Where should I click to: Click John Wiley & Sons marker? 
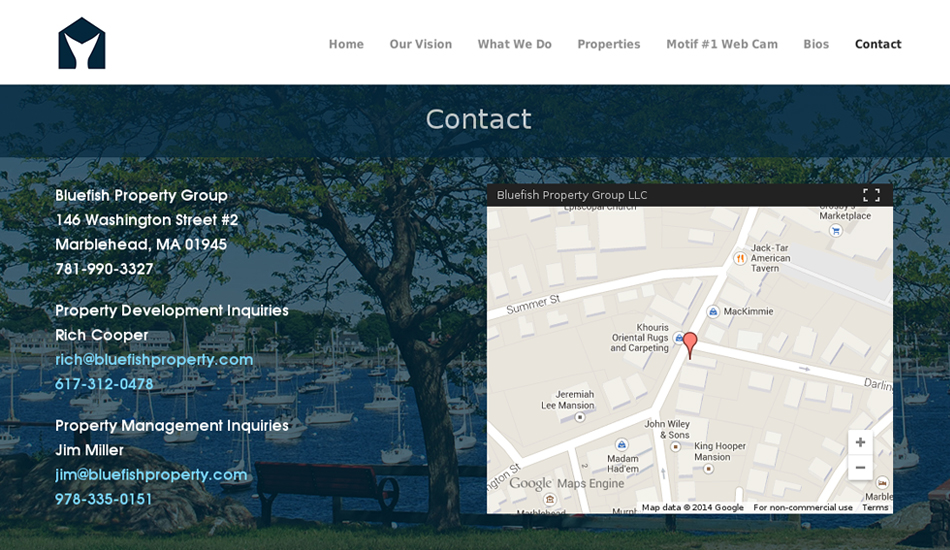pos(675,446)
